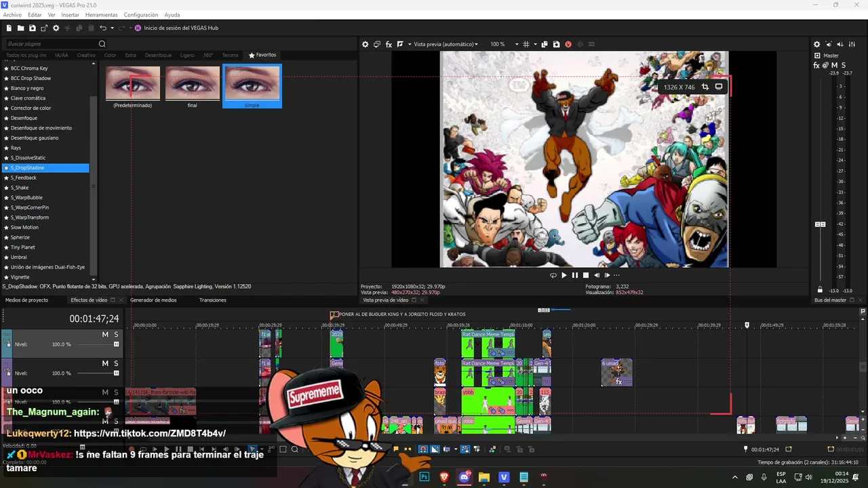Screen dimensions: 868x488
Task: Copy snapshot to clipboard icon
Action: (545, 44)
